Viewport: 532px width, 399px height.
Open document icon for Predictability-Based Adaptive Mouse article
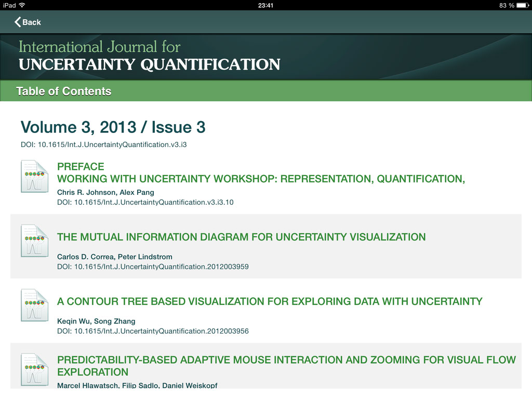pyautogui.click(x=34, y=370)
